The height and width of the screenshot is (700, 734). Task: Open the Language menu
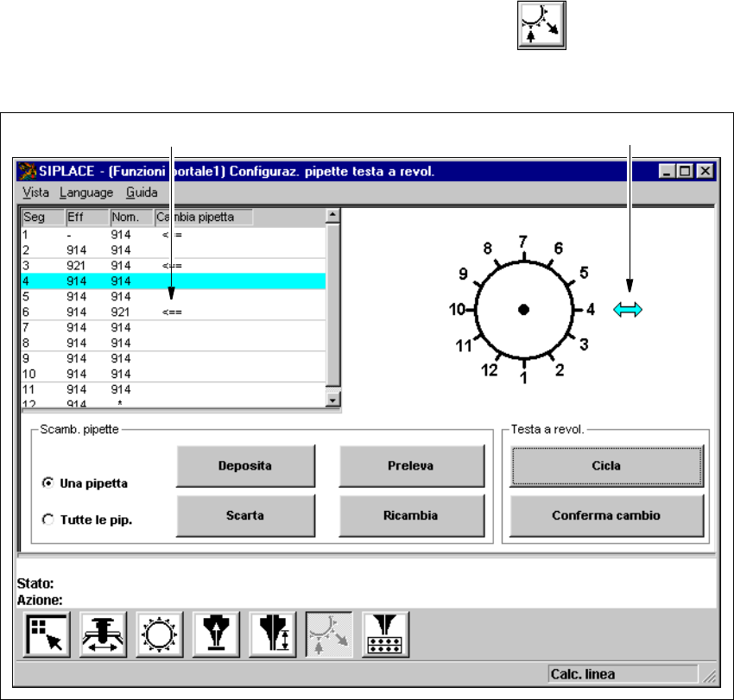coord(86,192)
